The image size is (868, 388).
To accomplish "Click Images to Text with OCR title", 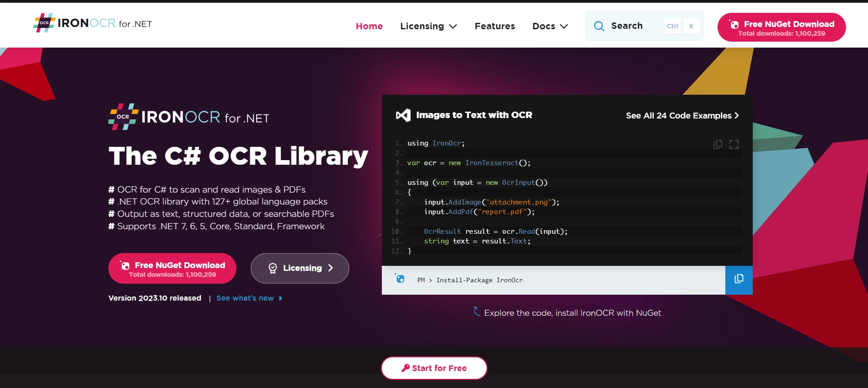I will pyautogui.click(x=474, y=115).
